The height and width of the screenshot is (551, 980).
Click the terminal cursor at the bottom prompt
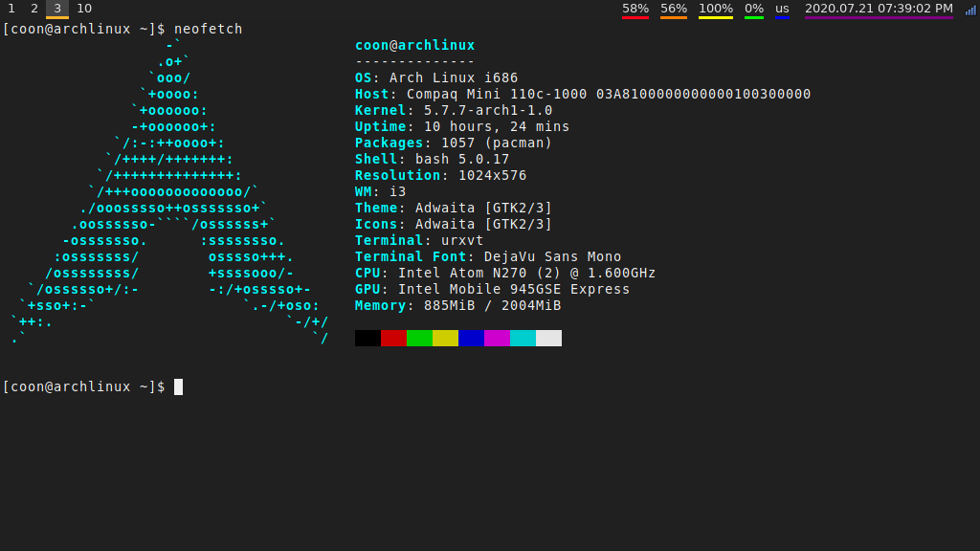(x=178, y=386)
